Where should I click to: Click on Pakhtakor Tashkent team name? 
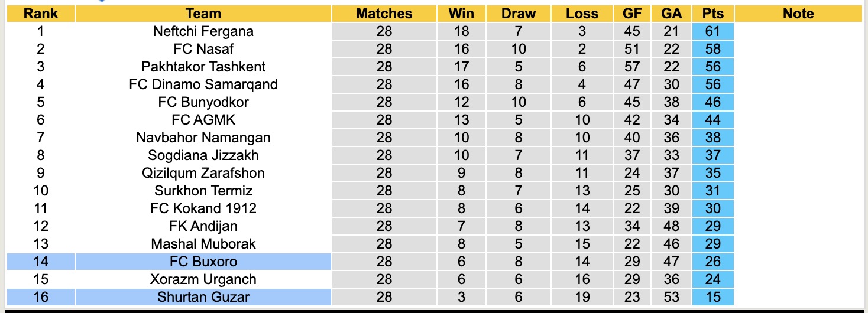(x=203, y=67)
